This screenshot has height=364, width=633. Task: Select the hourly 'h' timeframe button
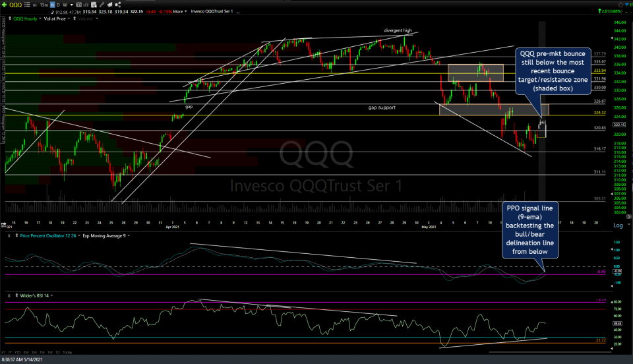click(x=53, y=5)
